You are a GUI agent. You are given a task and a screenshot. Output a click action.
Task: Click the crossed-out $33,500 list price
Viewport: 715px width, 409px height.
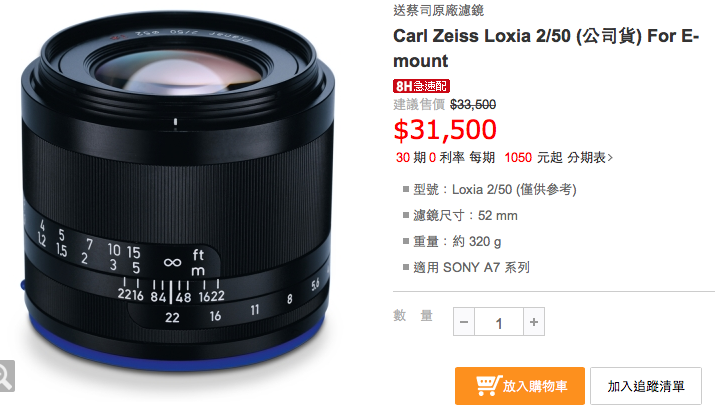point(473,104)
